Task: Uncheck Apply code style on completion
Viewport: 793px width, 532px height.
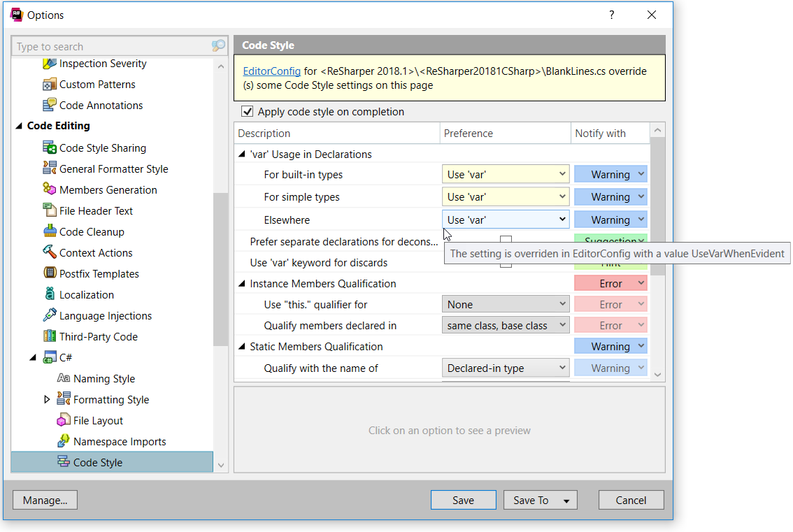Action: pyautogui.click(x=248, y=111)
